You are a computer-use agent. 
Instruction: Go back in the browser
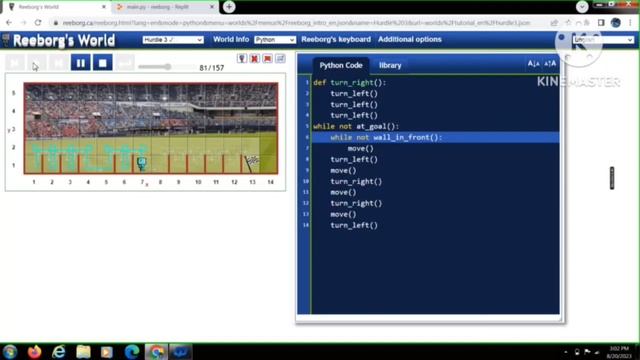click(x=9, y=23)
